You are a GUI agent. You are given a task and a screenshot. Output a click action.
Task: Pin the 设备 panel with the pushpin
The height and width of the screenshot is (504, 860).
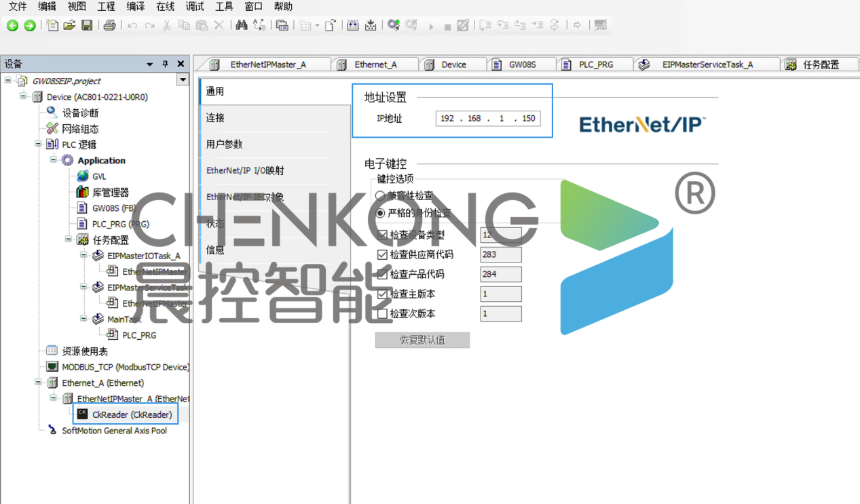pos(165,64)
